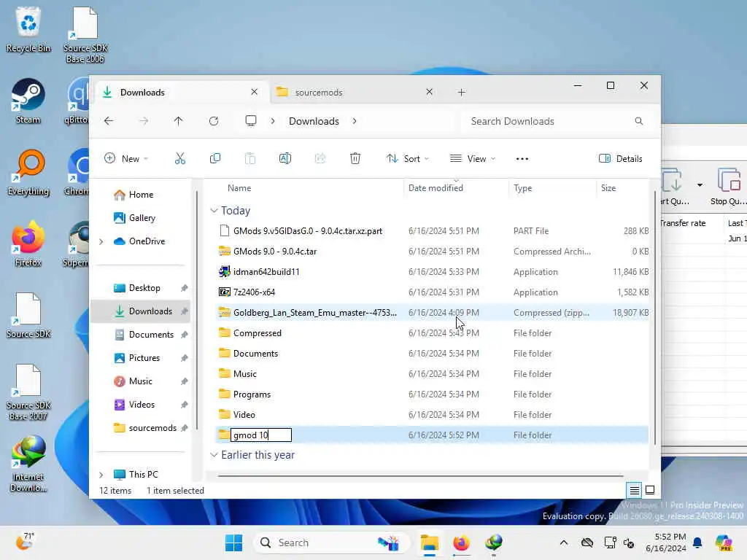The width and height of the screenshot is (747, 560).
Task: Open Documents in quick access
Action: click(151, 335)
